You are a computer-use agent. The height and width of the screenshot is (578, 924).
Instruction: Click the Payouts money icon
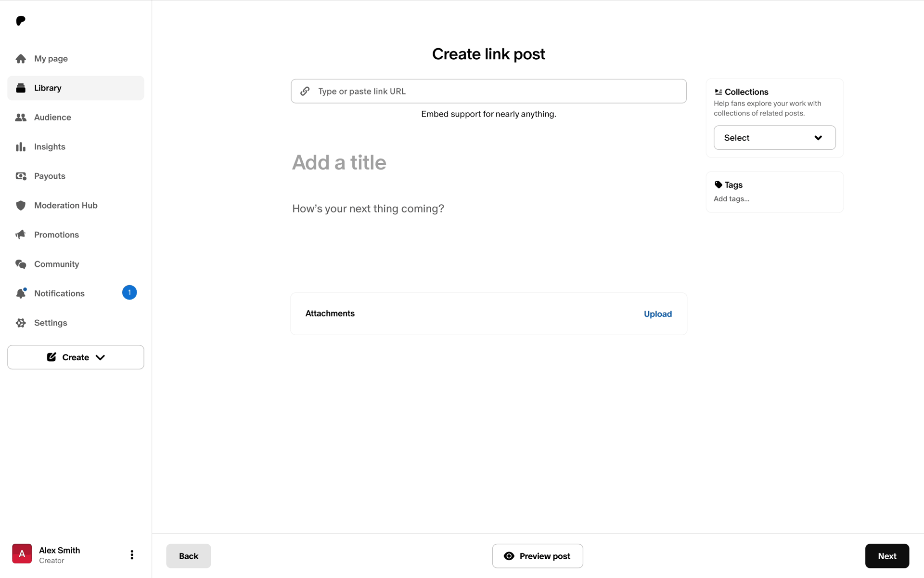tap(21, 176)
